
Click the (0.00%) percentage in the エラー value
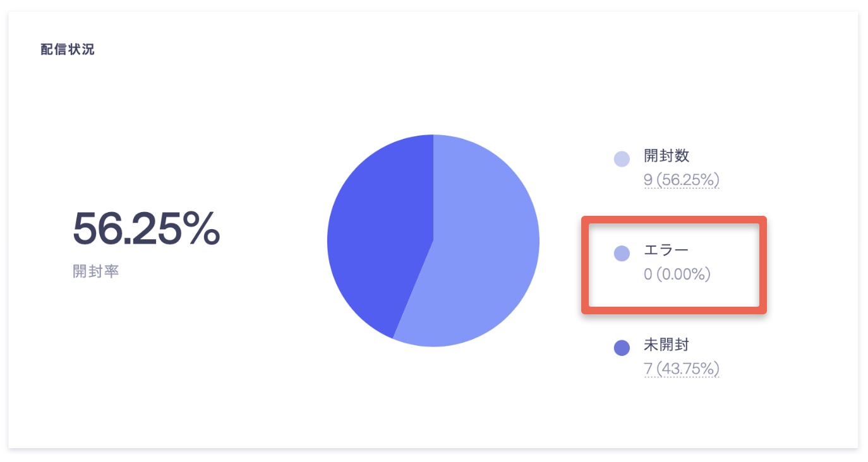tap(684, 275)
